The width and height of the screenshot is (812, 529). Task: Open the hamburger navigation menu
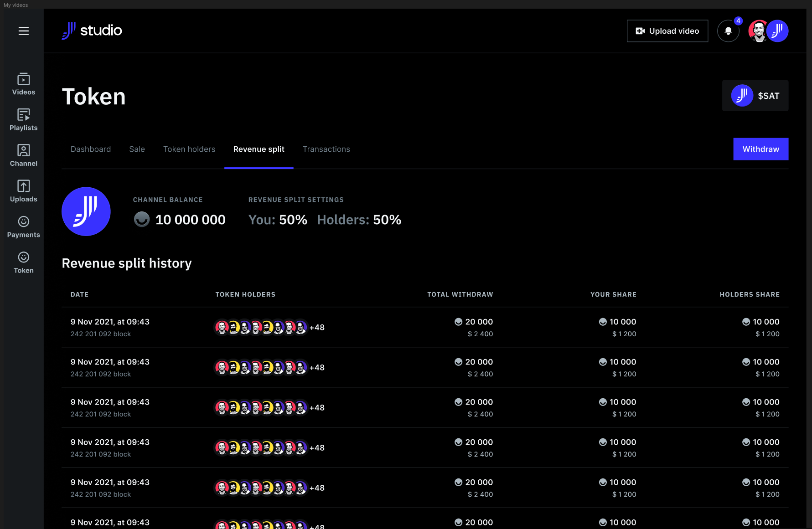click(23, 31)
